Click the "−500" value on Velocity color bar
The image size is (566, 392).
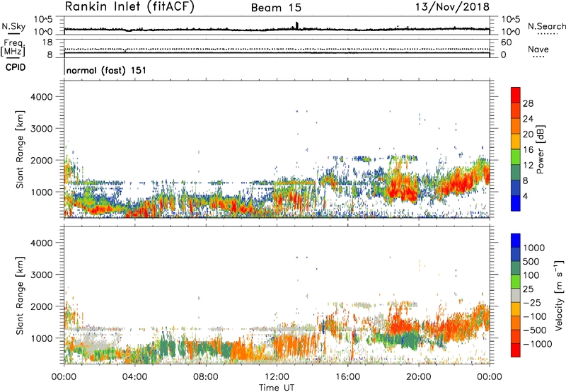tap(535, 330)
